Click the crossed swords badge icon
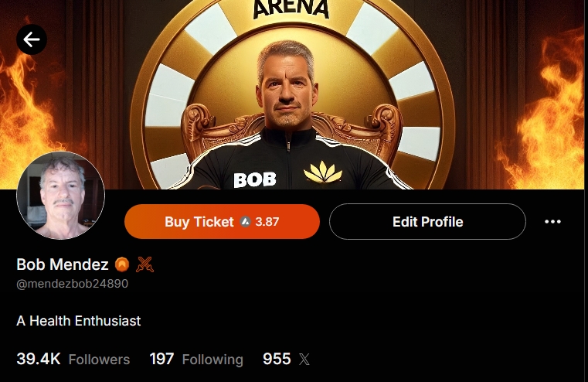The height and width of the screenshot is (382, 588). tap(144, 264)
